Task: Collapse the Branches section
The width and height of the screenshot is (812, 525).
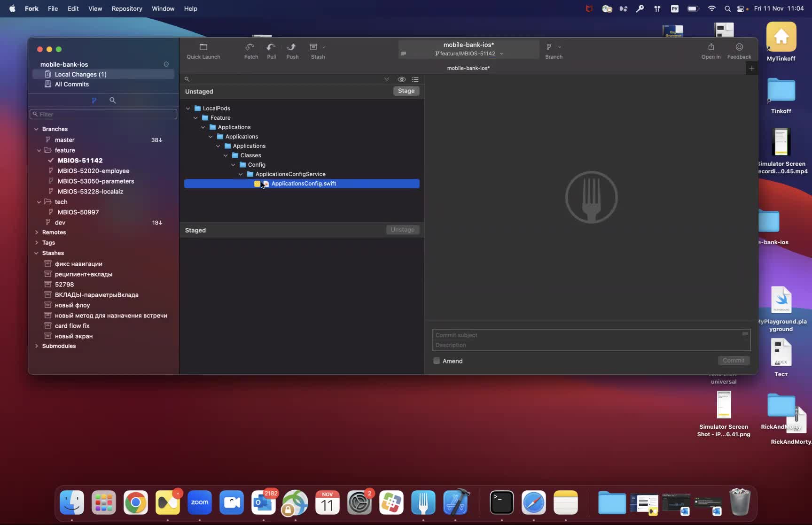Action: pos(36,129)
